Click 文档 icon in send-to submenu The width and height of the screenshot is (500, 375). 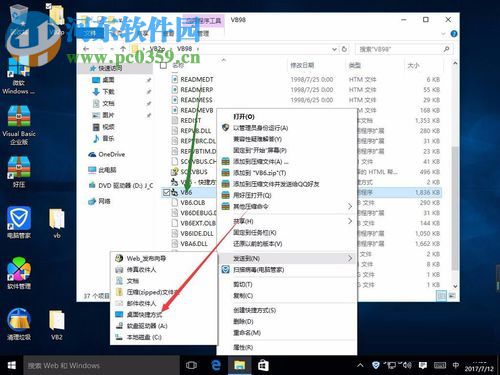click(x=119, y=281)
